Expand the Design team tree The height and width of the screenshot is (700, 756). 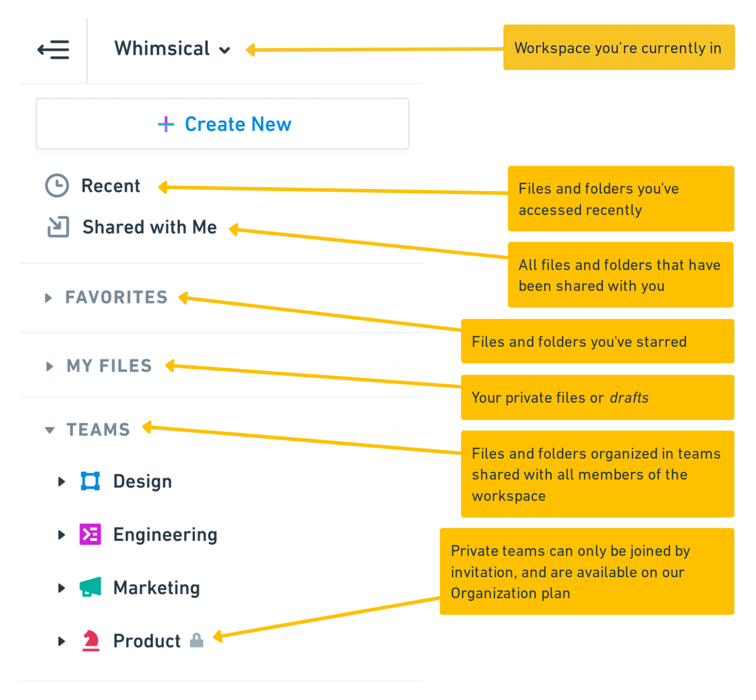(x=61, y=481)
